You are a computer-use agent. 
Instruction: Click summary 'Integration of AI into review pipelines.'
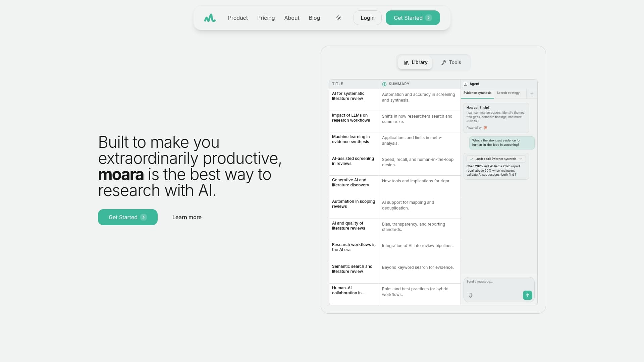(x=418, y=246)
